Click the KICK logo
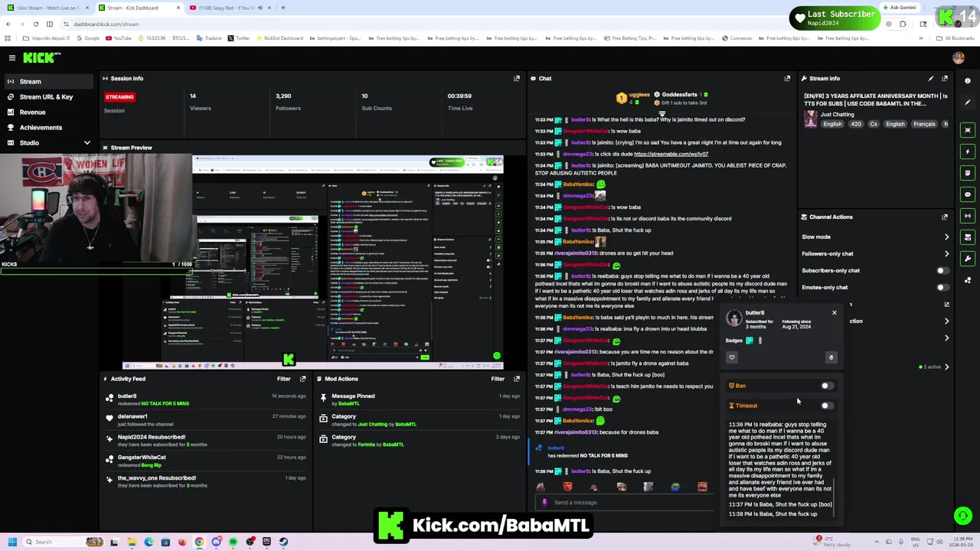 click(41, 57)
